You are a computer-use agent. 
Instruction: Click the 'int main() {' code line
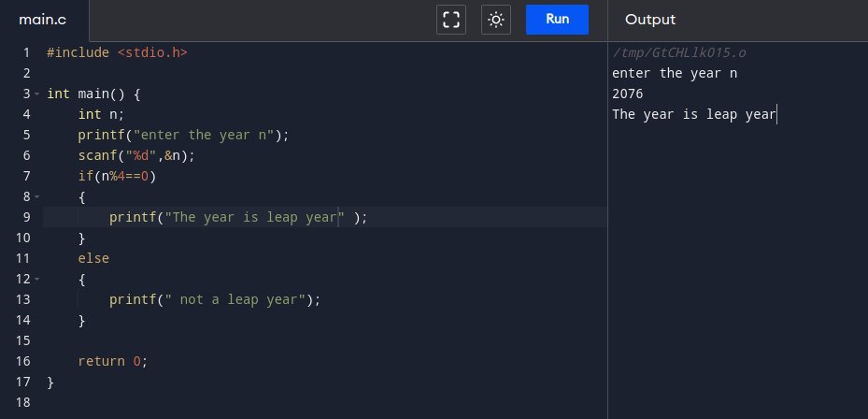click(x=93, y=94)
